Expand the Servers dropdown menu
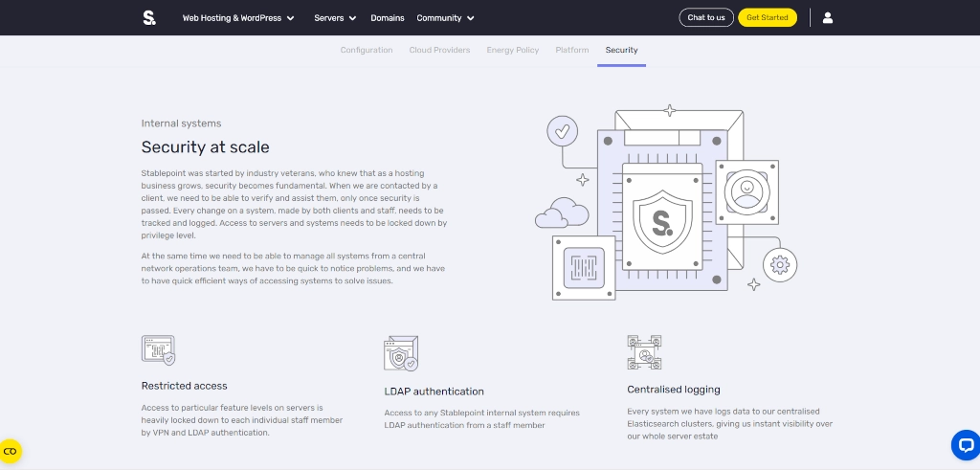 335,18
